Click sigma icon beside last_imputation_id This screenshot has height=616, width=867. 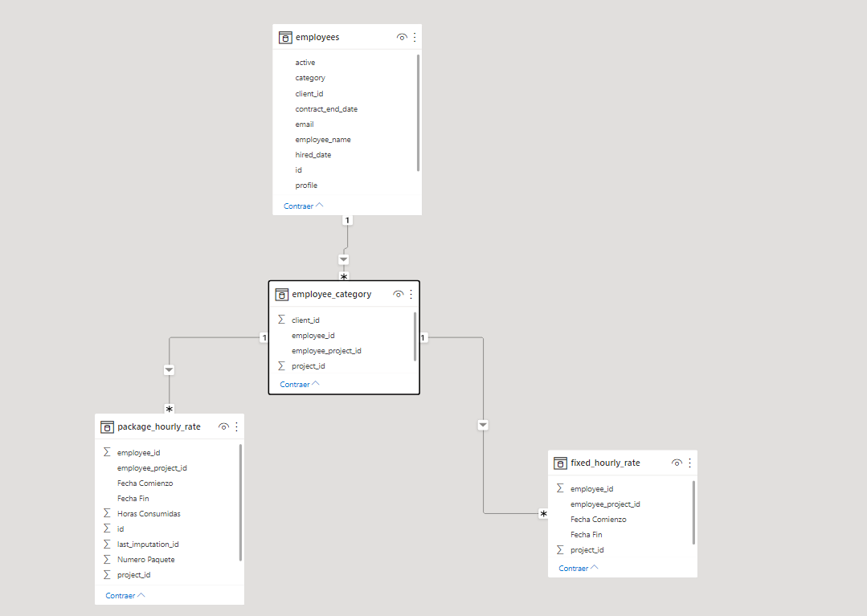click(x=107, y=545)
